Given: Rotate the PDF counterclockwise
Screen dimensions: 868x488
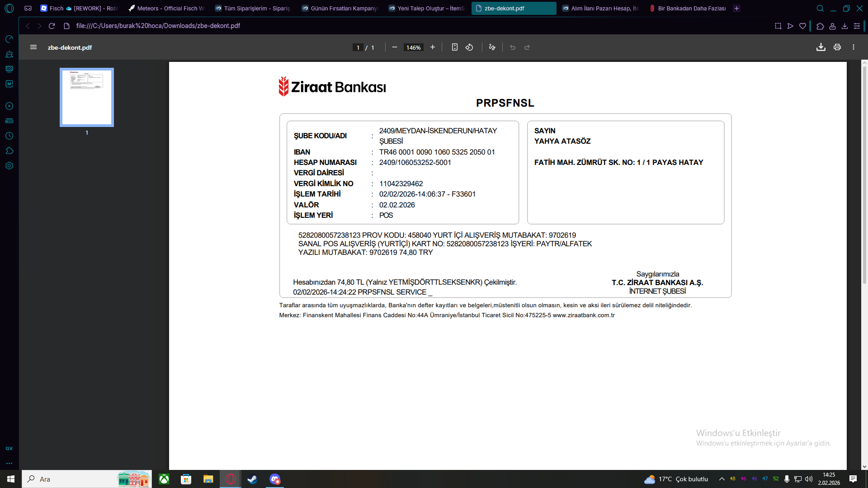Looking at the screenshot, I should coord(469,47).
